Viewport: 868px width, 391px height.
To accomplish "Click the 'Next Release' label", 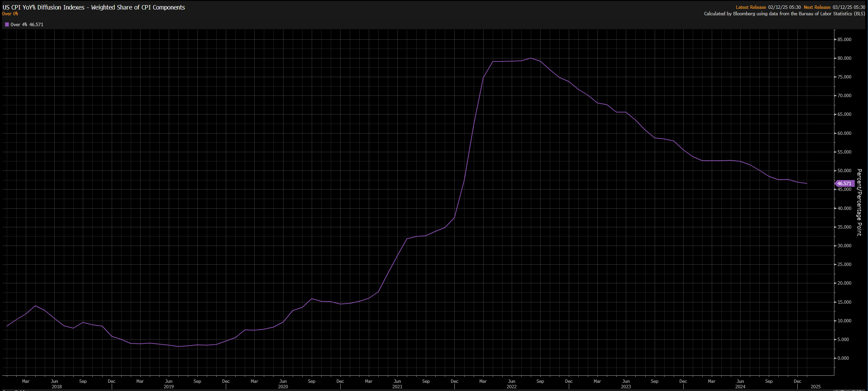I will tap(817, 7).
